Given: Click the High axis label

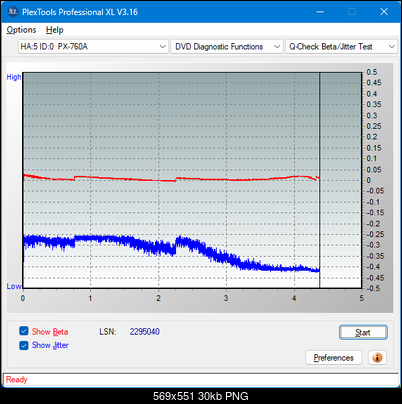Looking at the screenshot, I should [x=14, y=77].
